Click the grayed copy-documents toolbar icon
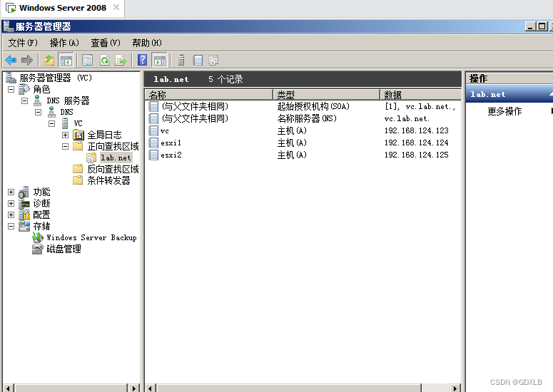The width and height of the screenshot is (553, 392). click(213, 61)
